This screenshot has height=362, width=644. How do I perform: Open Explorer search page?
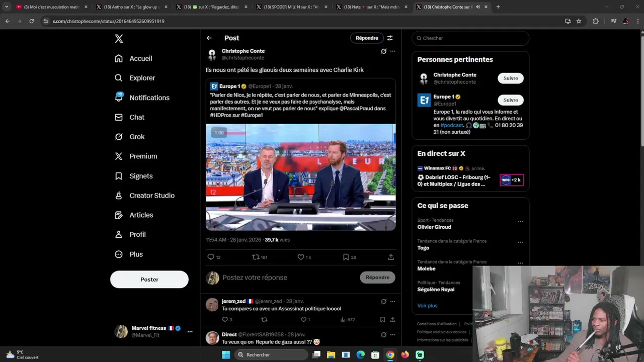[x=135, y=78]
